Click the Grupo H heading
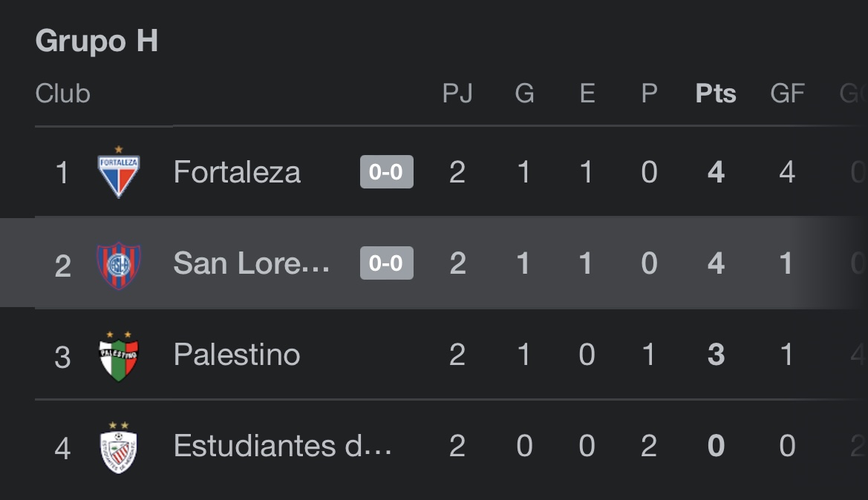Screen dimensions: 868x500 [x=97, y=41]
